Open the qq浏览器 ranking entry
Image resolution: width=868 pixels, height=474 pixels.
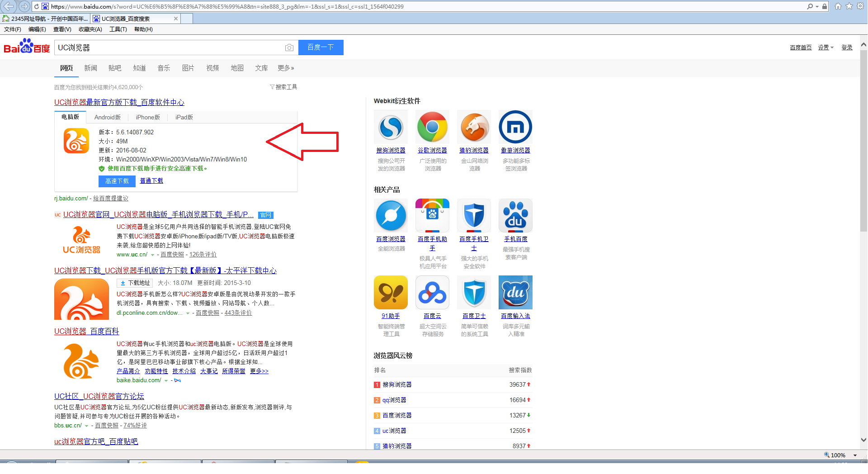coord(394,400)
